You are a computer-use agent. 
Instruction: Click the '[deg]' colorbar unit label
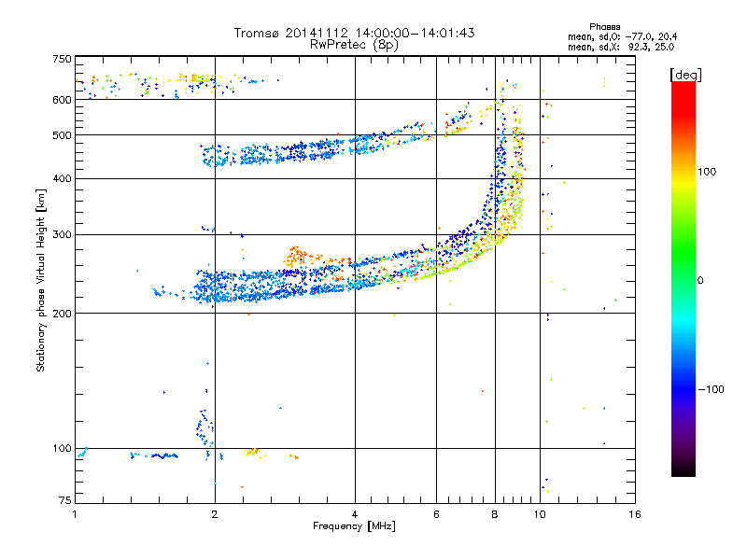point(685,75)
